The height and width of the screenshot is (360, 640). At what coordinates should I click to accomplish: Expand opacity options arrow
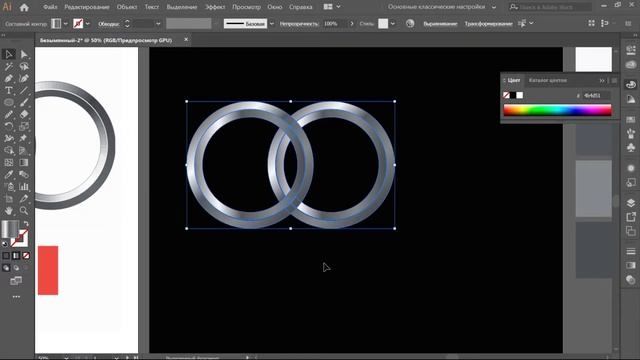click(352, 24)
